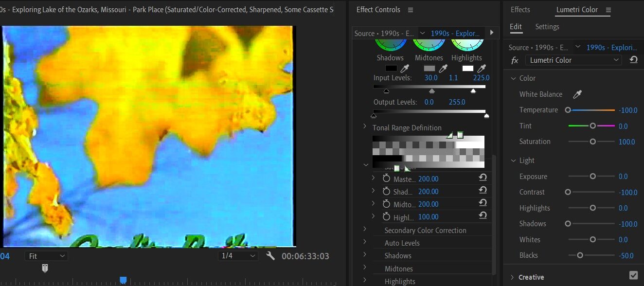Toggle stopwatch for Shadows saturation

tap(386, 191)
